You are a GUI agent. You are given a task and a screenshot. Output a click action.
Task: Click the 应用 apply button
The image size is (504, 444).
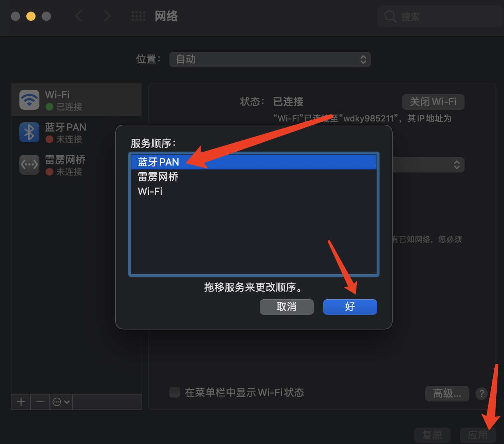pos(478,435)
